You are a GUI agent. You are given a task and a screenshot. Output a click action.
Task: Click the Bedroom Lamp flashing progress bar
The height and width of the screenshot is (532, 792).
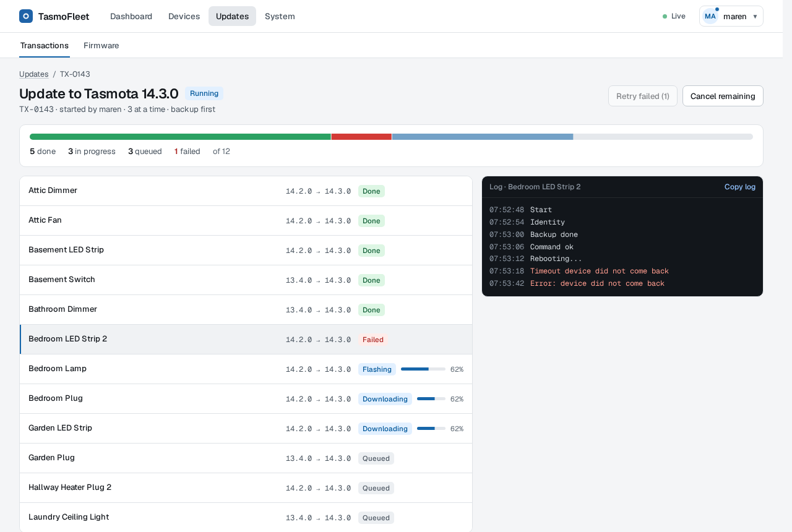click(x=423, y=369)
